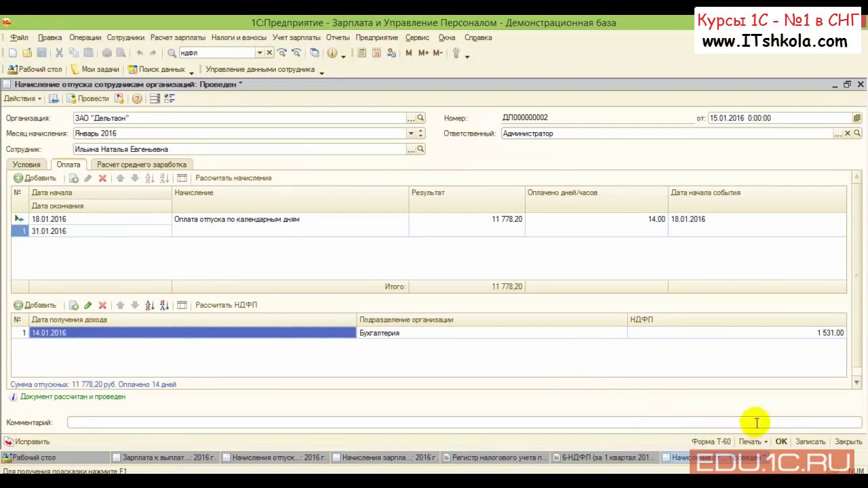Open Организация selection ellipsis button

[x=411, y=118]
